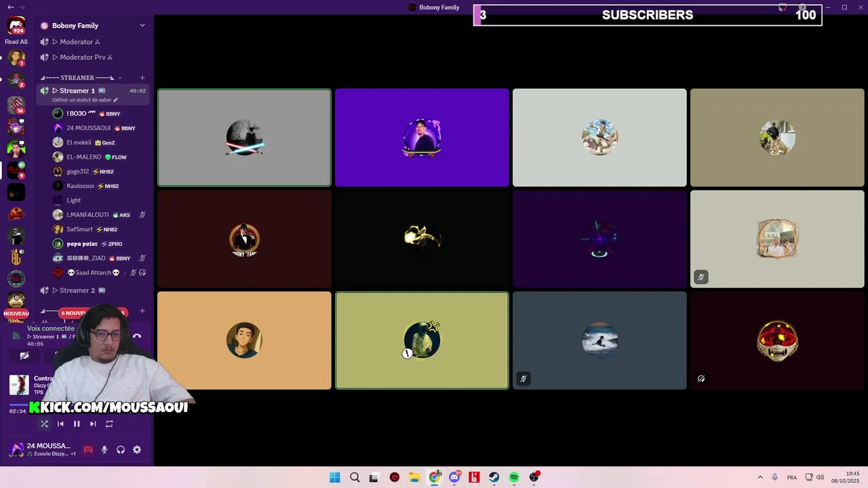Open 24 MOUSSA... user profile avatar

point(16,449)
